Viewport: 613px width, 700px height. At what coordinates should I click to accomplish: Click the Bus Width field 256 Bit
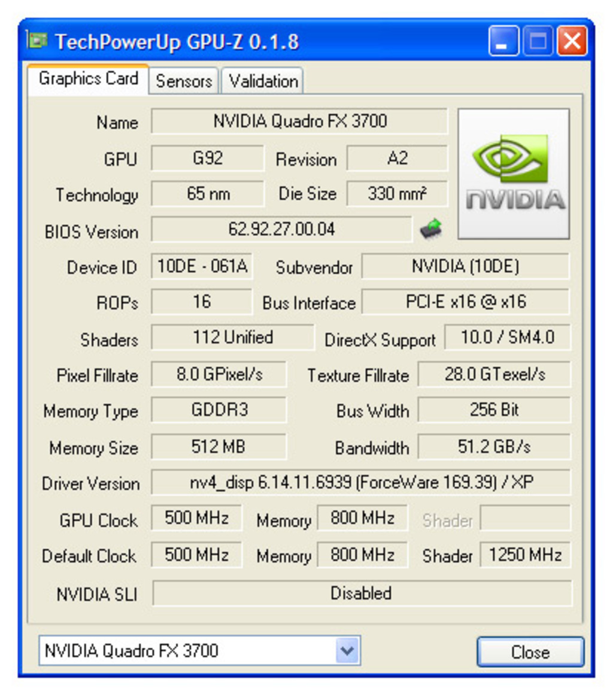[494, 410]
